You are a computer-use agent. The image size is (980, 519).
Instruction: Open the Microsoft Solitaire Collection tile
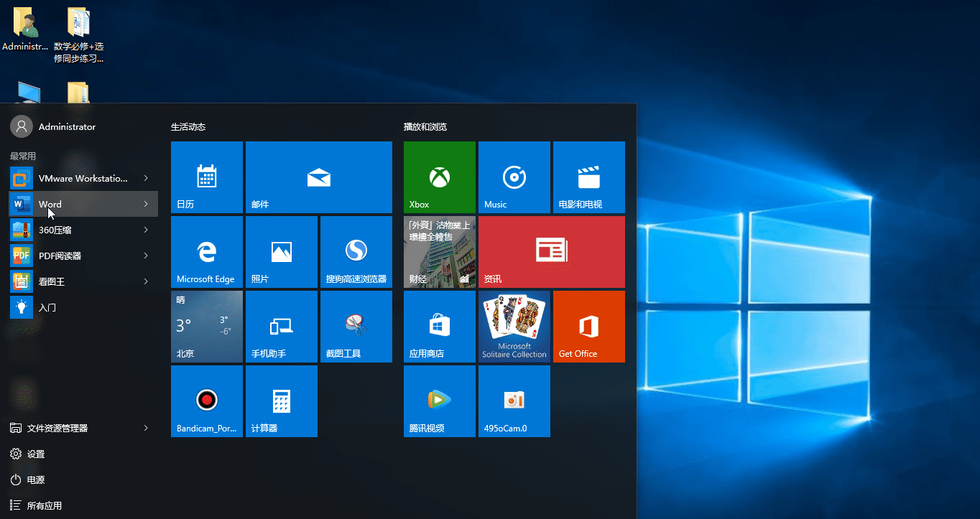click(x=514, y=327)
